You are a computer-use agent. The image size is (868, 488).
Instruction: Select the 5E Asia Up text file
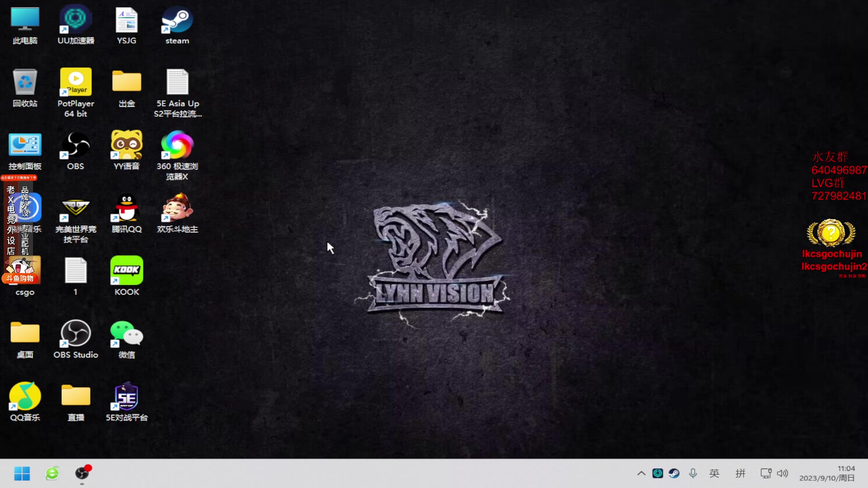(x=177, y=93)
